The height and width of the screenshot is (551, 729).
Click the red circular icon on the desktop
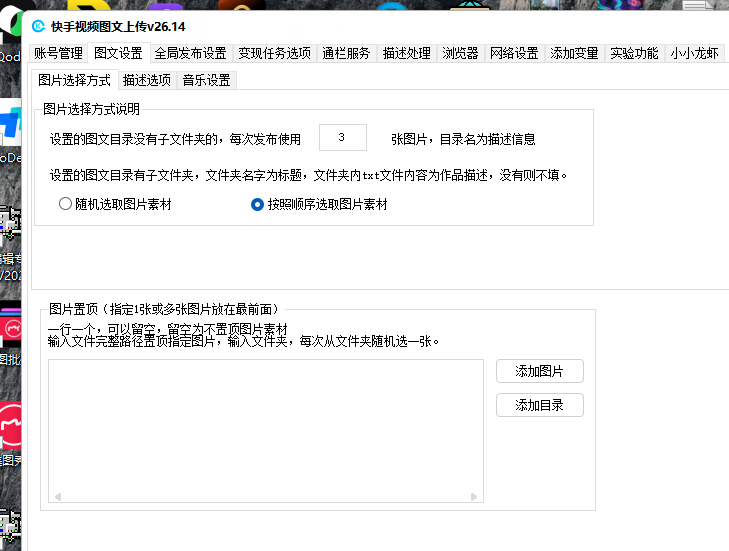[x=11, y=425]
